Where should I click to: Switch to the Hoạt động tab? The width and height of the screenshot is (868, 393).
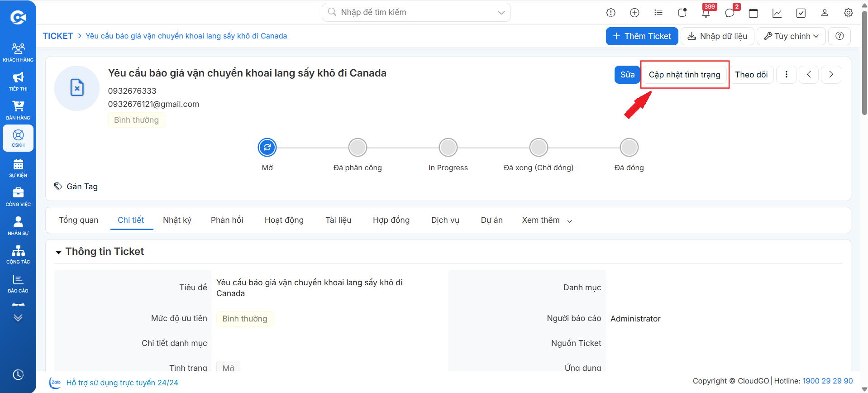click(284, 220)
